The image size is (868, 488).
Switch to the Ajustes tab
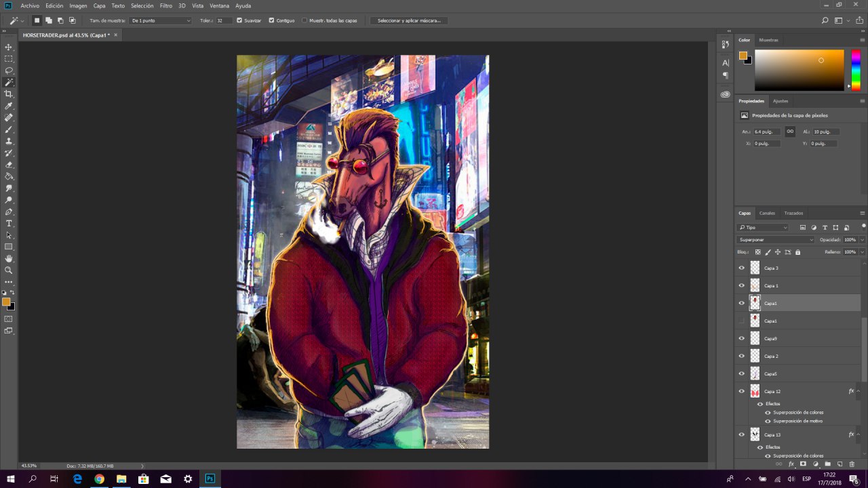pos(781,101)
